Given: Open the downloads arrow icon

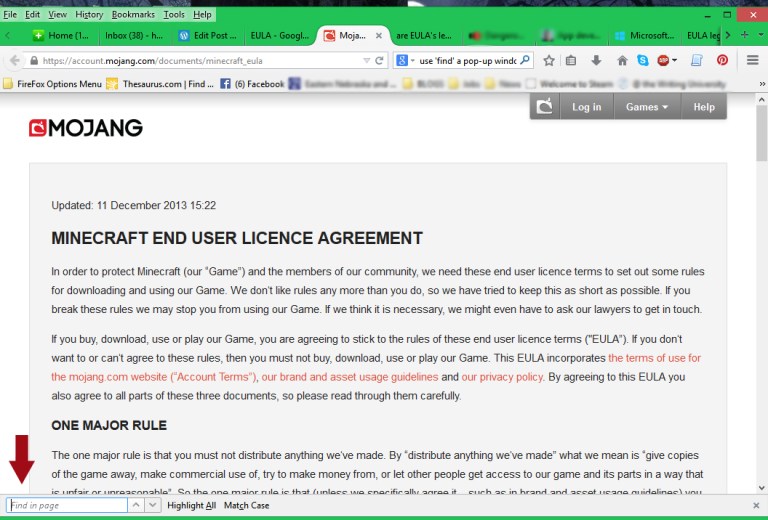Looking at the screenshot, I should (x=596, y=60).
